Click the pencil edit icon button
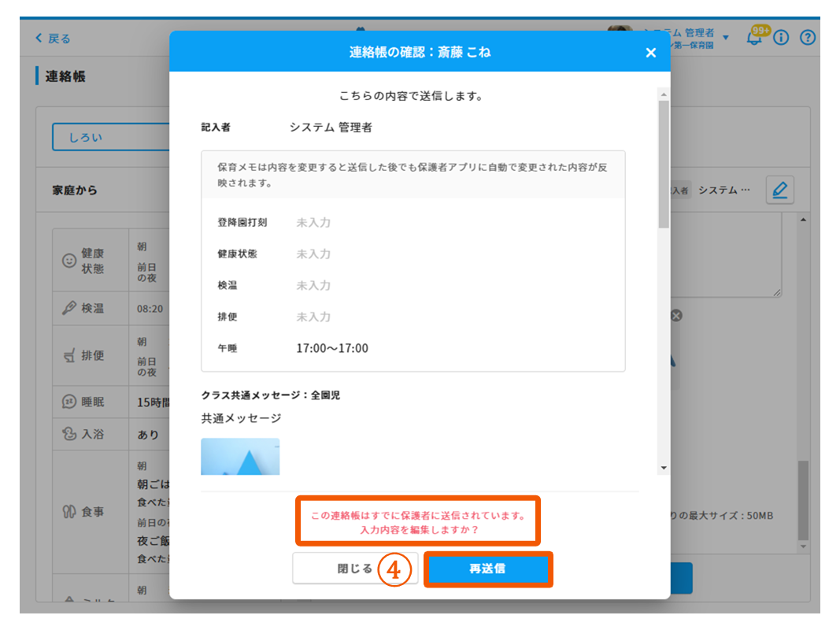840x630 pixels. (779, 190)
